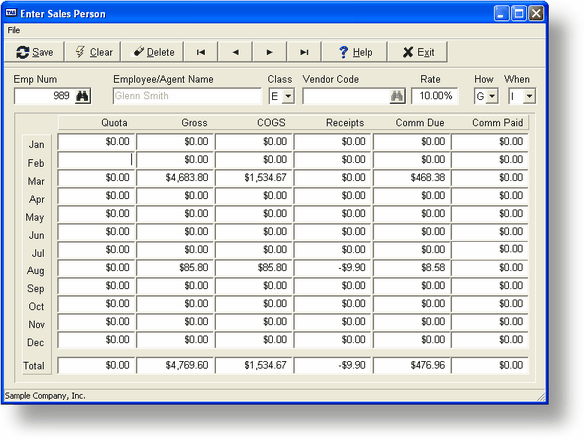Search vendor codes with the binoculars icon
584x440 pixels.
pos(397,96)
